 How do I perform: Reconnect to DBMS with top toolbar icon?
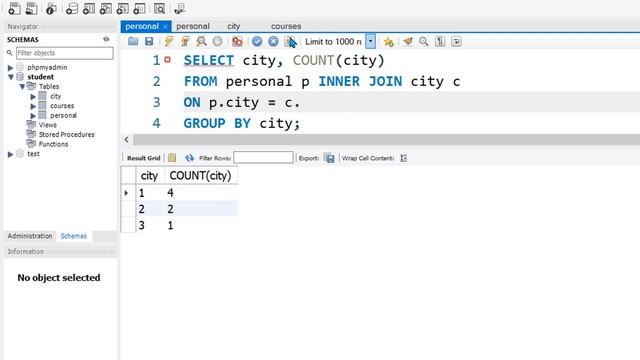click(179, 9)
